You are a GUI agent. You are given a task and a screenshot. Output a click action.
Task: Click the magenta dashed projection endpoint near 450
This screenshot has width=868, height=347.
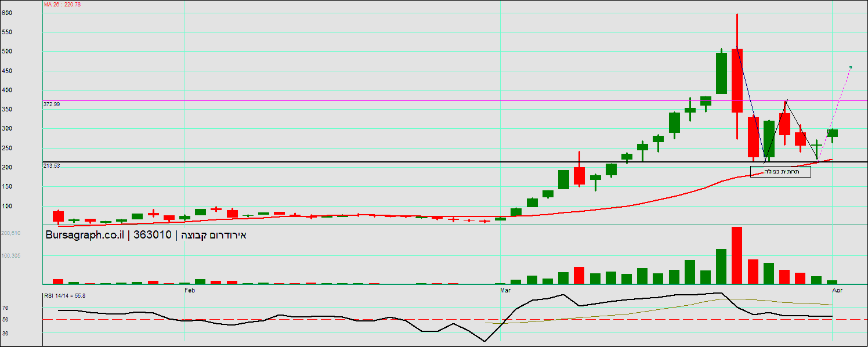[851, 67]
